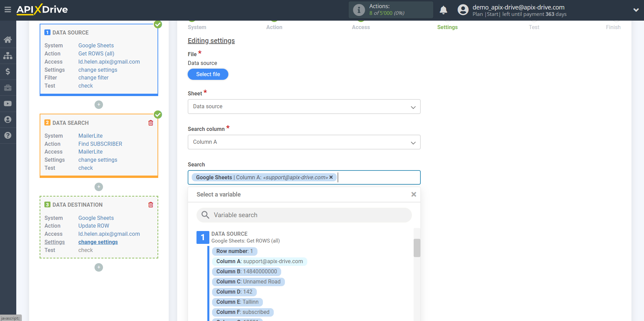Add step after Data Destination block
The image size is (644, 321).
click(x=99, y=267)
